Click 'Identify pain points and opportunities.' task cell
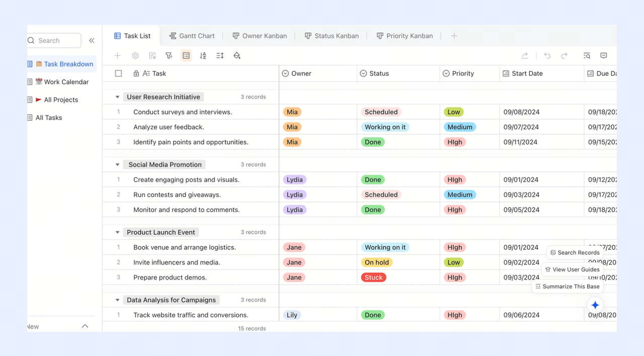 click(191, 142)
